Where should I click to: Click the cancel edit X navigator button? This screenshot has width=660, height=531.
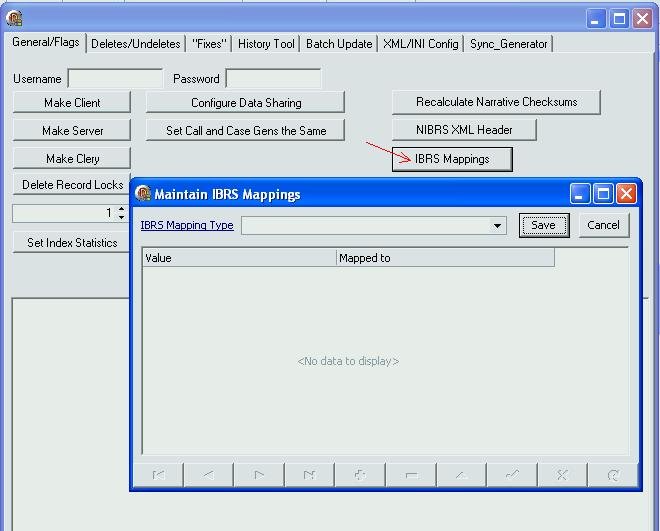pos(562,475)
